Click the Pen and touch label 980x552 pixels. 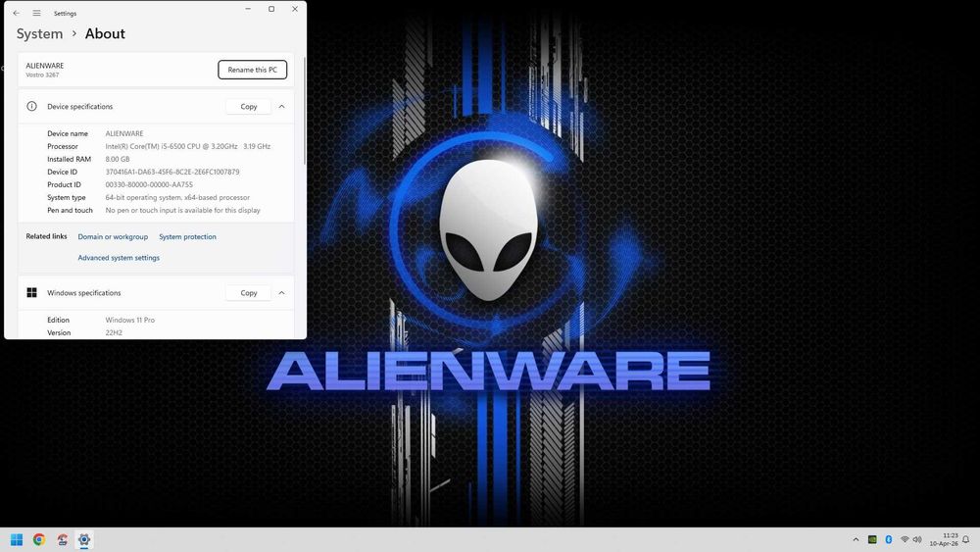tap(70, 210)
